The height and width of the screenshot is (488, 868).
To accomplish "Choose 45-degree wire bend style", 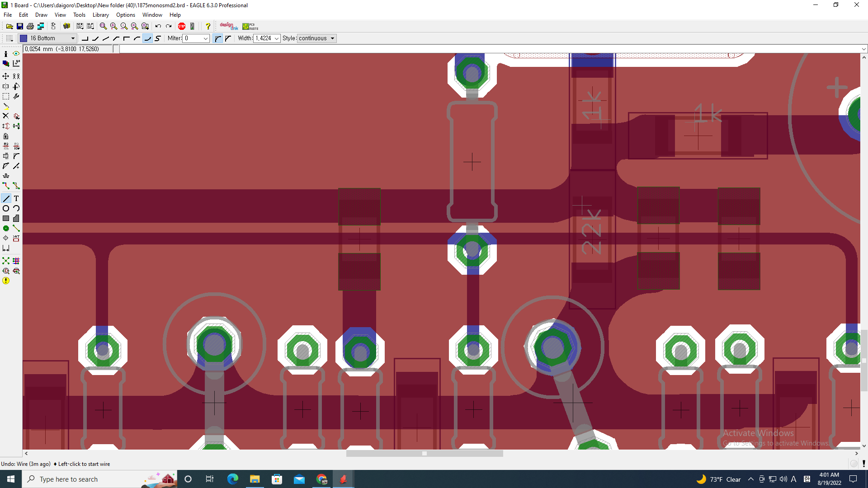I will (95, 38).
